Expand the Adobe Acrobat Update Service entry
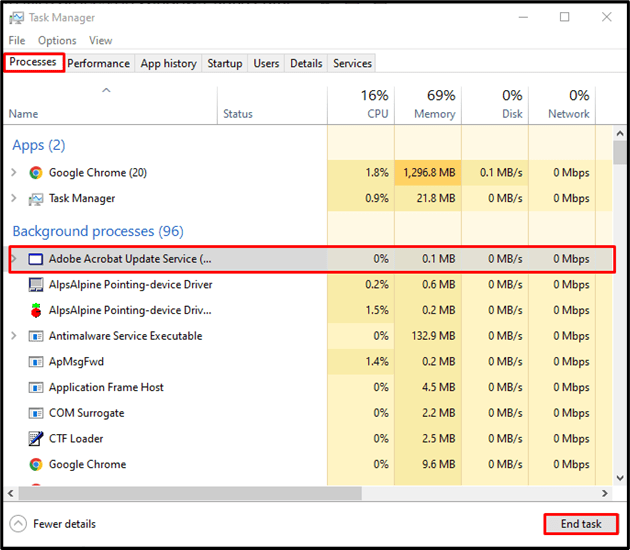The width and height of the screenshot is (630, 550). tap(14, 259)
